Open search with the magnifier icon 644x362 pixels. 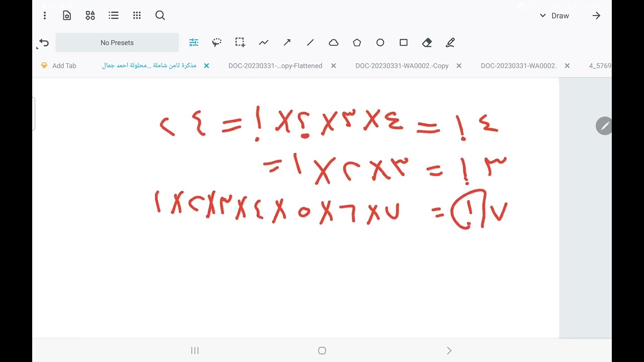(x=160, y=16)
